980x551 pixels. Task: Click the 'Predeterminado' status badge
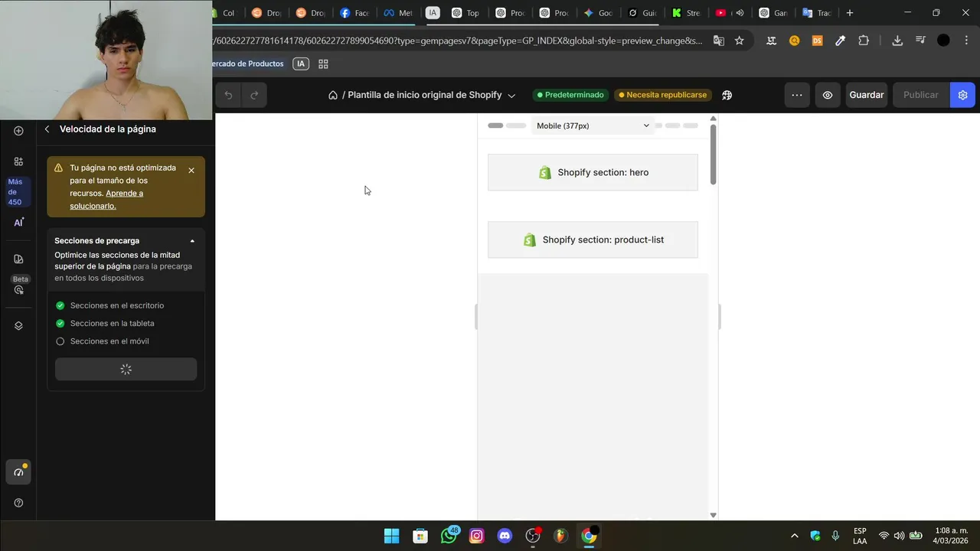570,95
